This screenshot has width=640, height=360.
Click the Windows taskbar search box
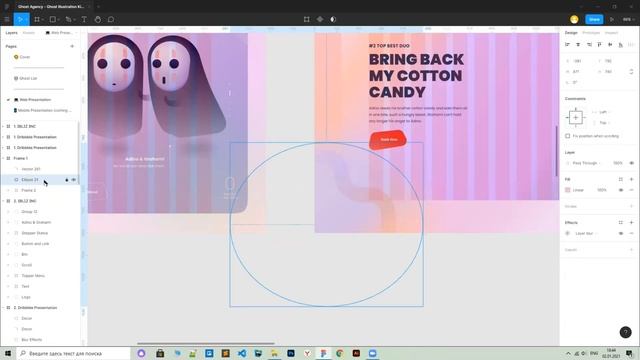pos(73,353)
